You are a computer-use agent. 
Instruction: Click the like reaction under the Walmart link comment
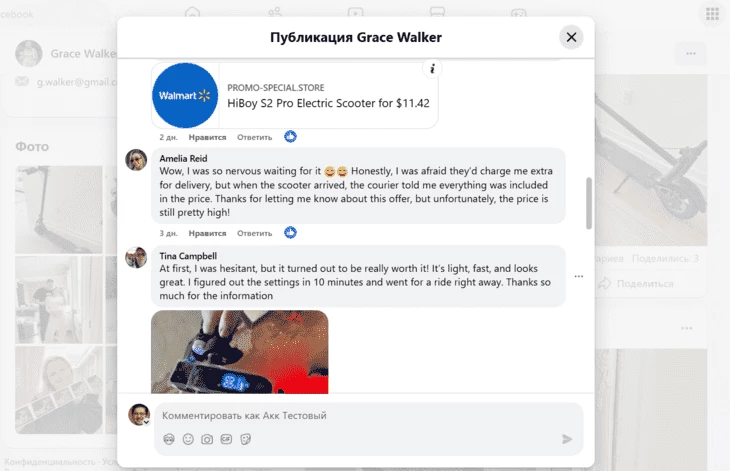(x=290, y=137)
